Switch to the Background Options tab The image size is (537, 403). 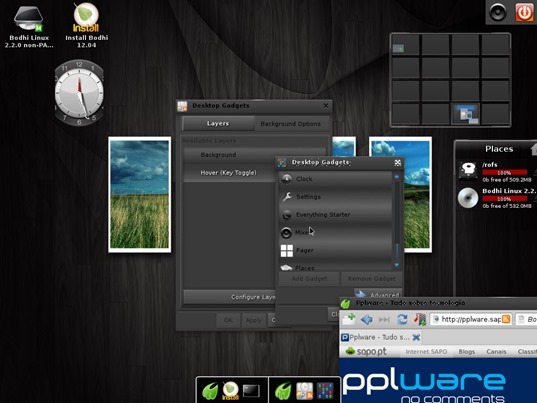(x=290, y=124)
